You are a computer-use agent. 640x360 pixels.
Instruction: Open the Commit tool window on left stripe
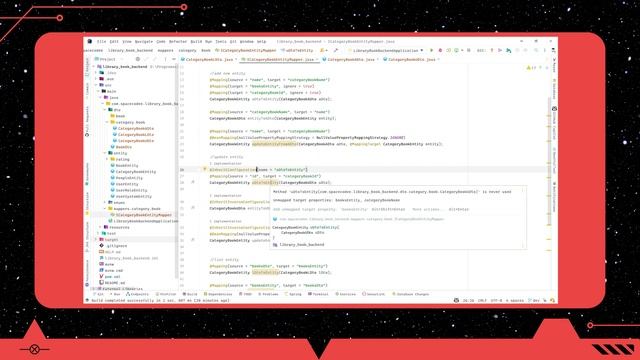pyautogui.click(x=87, y=90)
